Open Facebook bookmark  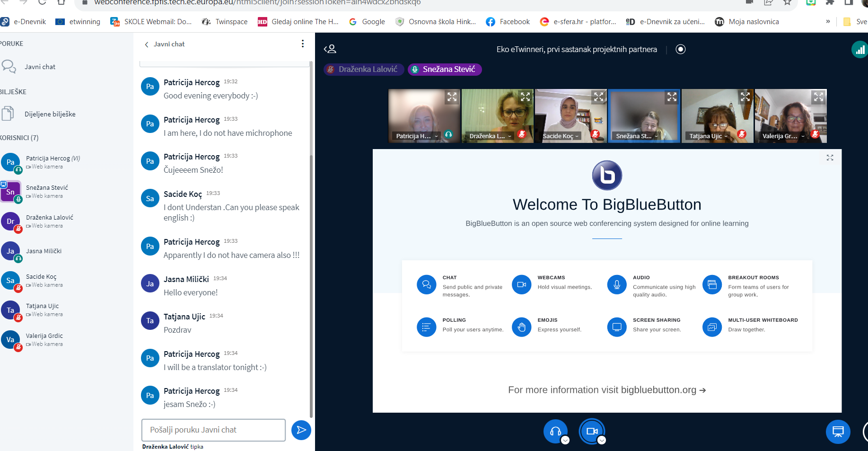(508, 22)
